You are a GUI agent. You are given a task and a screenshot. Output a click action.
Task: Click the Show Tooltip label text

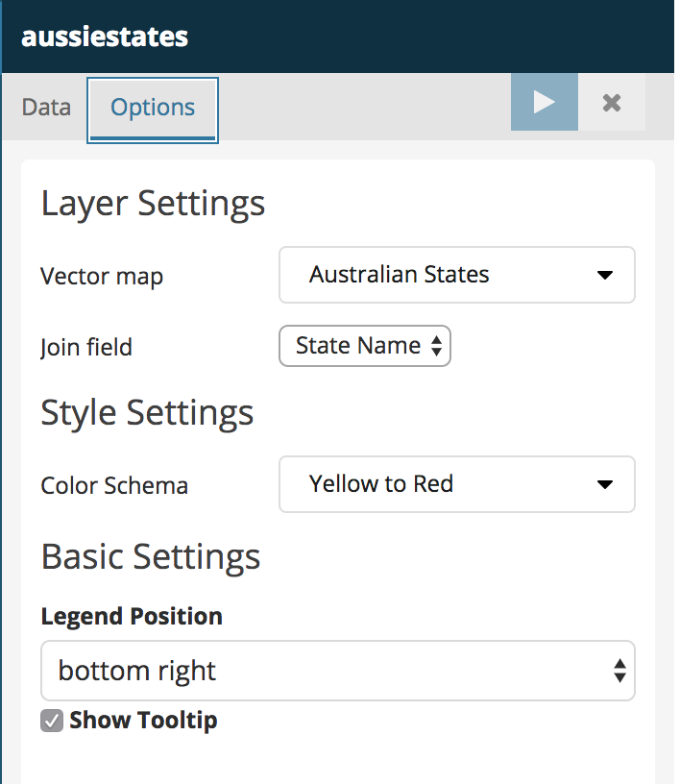(143, 721)
